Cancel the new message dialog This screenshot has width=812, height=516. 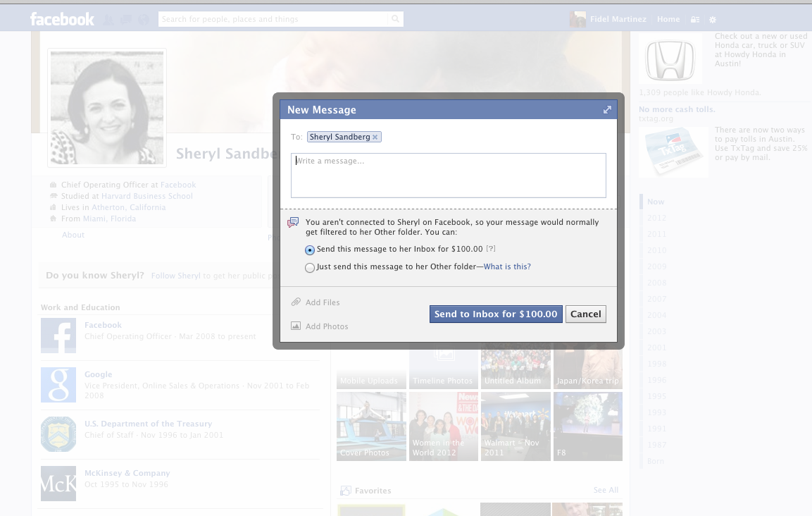tap(586, 314)
